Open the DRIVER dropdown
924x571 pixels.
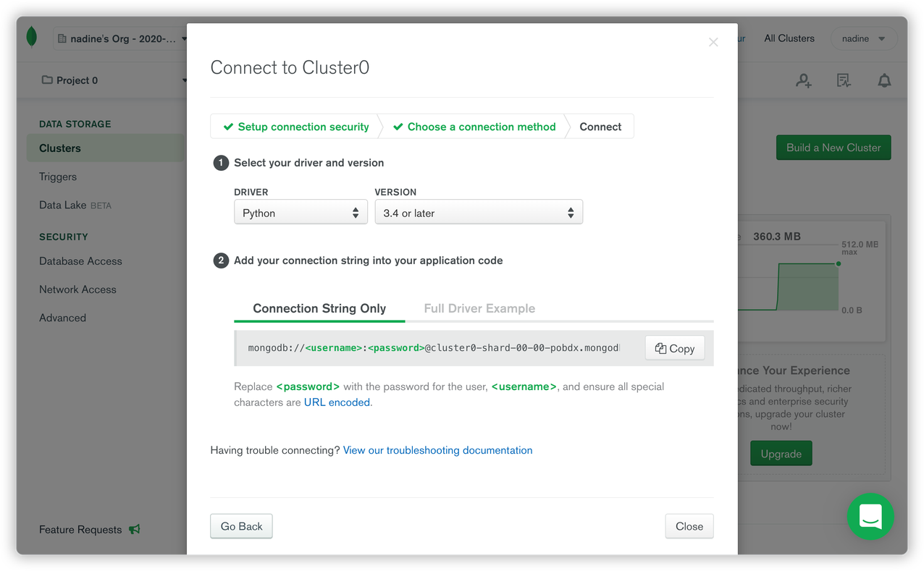(x=301, y=211)
